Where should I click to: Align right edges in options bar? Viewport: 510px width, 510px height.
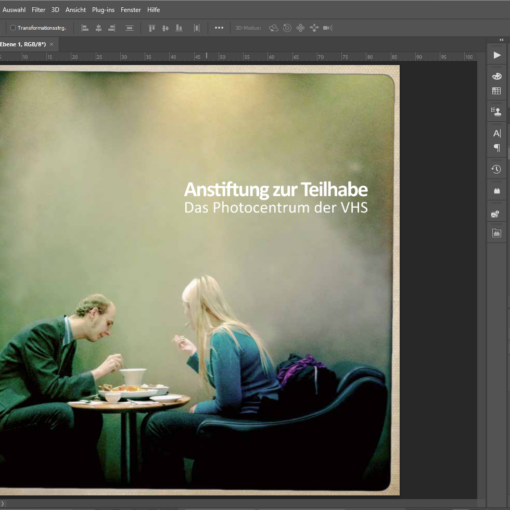(x=112, y=28)
